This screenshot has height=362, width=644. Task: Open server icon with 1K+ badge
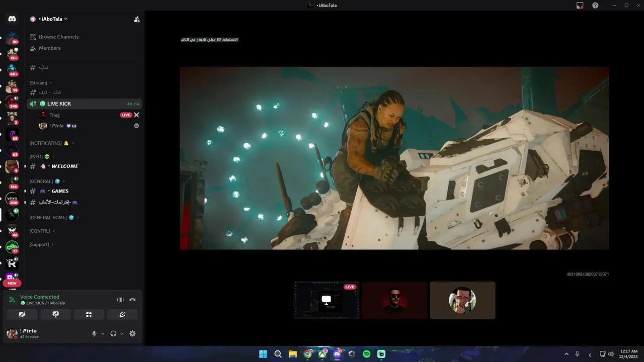[x=12, y=53]
